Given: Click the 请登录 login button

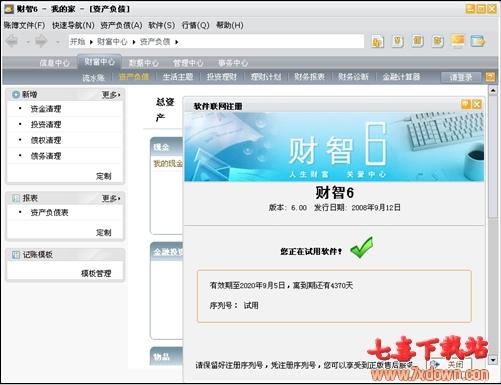Looking at the screenshot, I should [461, 77].
